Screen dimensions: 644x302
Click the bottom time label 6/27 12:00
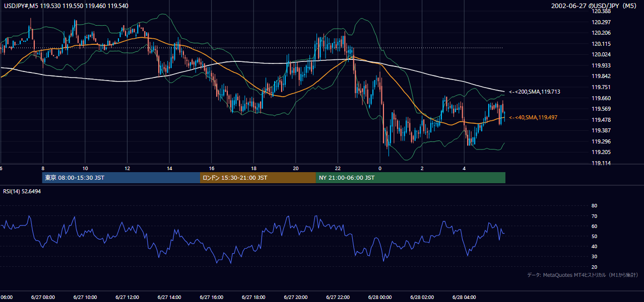click(127, 297)
